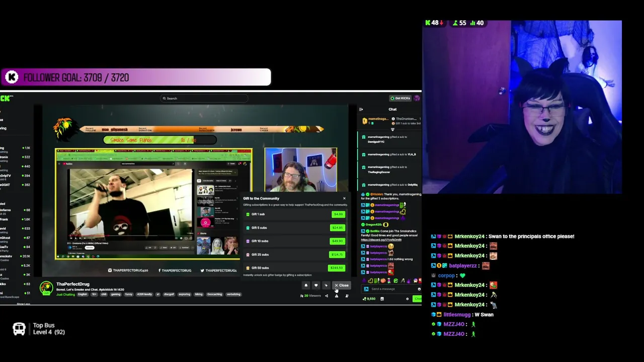Click the $4.99 Gift 1 sub button
Screen dimensions: 644x362
[338, 214]
